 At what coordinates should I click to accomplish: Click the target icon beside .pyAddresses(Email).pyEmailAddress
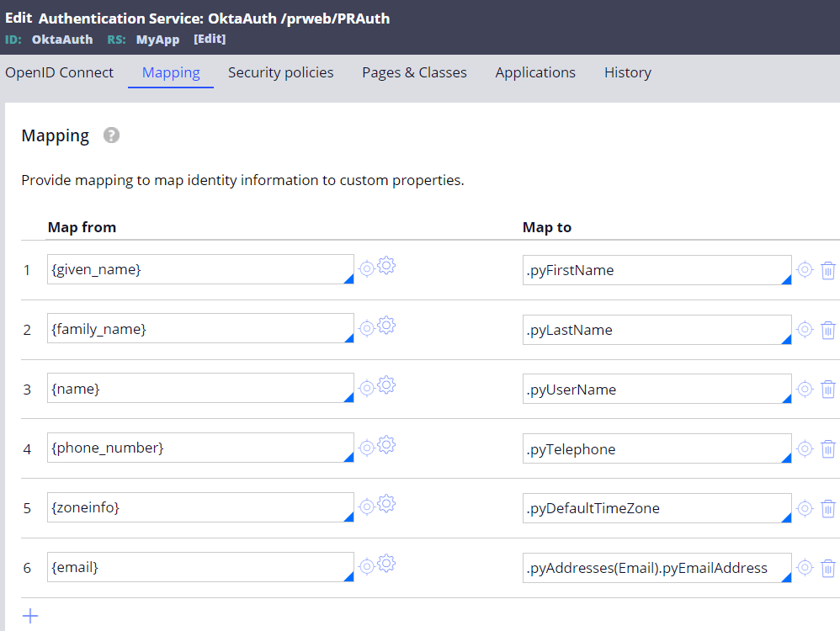pyautogui.click(x=805, y=568)
